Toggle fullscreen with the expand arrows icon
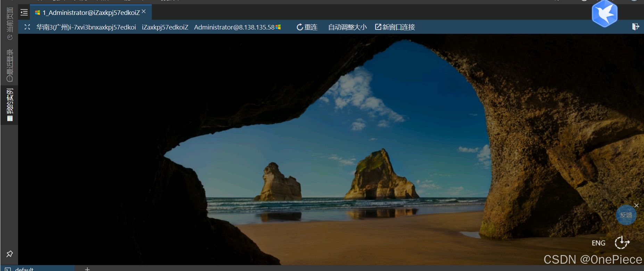The image size is (644, 271). click(x=27, y=27)
